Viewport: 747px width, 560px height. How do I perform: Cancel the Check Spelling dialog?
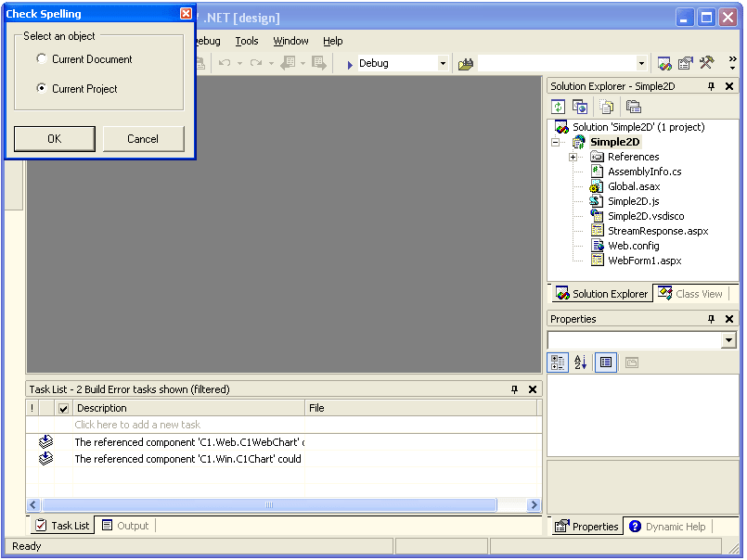143,138
